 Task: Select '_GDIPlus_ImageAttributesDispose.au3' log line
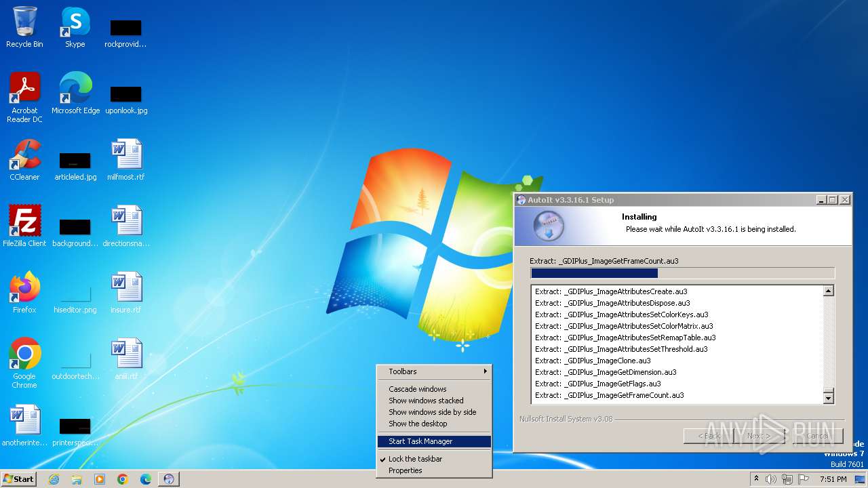(612, 303)
